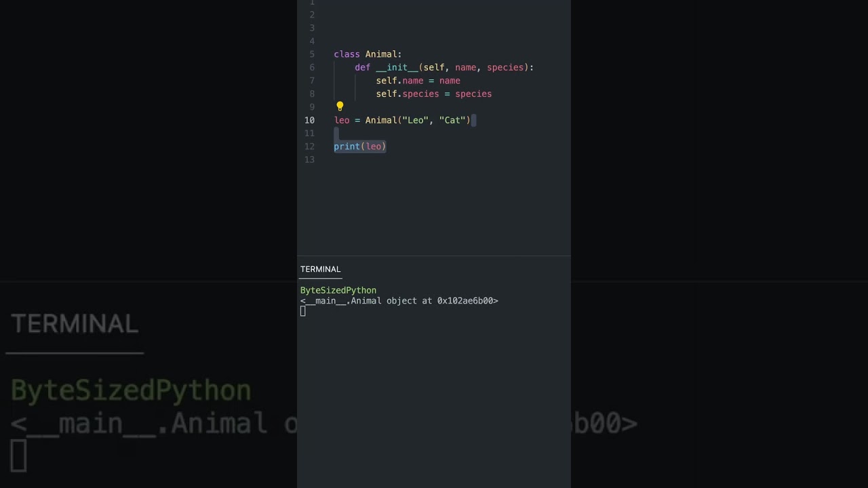Click the lightbulb quick-fix icon
The height and width of the screenshot is (488, 868).
point(340,106)
